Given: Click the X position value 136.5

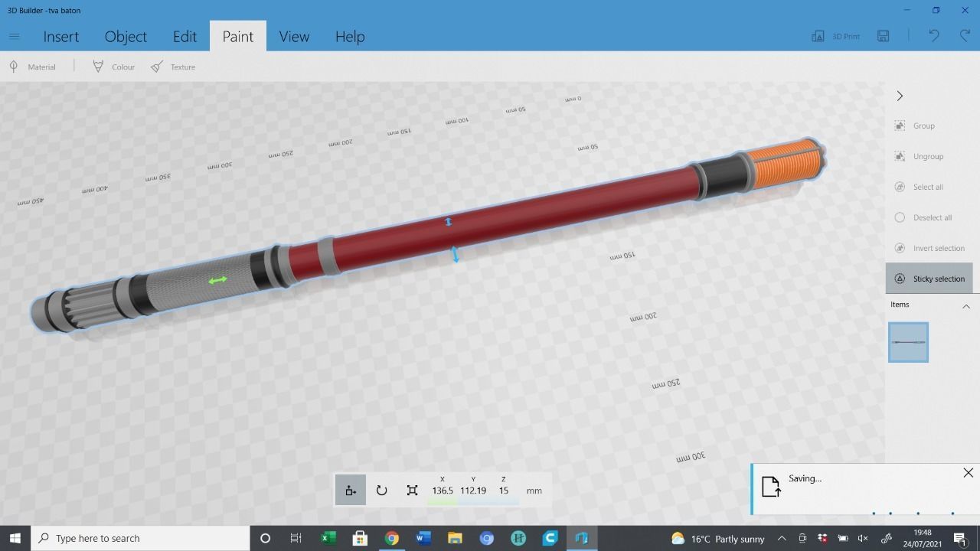Looking at the screenshot, I should pyautogui.click(x=443, y=491).
